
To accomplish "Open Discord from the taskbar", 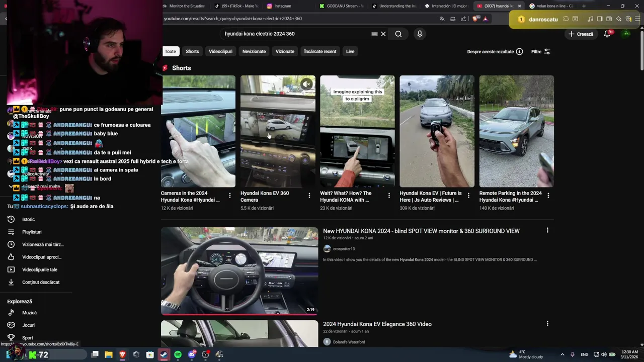I will coord(192,354).
